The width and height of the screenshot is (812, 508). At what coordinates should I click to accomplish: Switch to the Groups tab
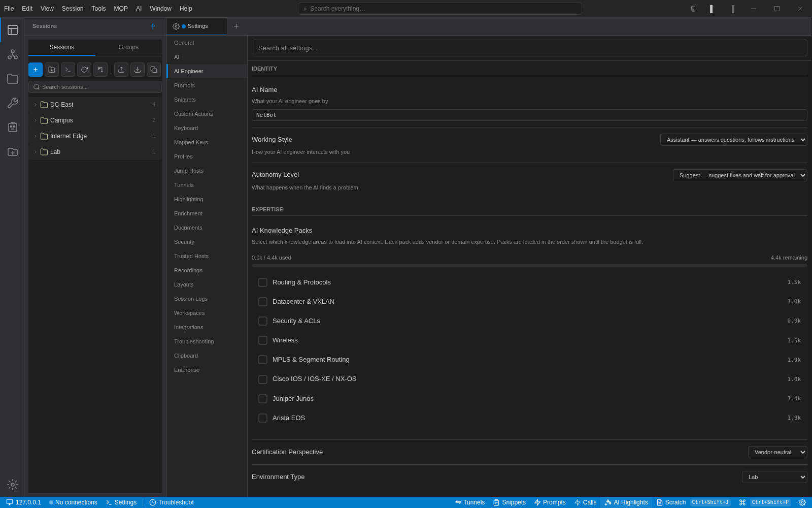[128, 47]
